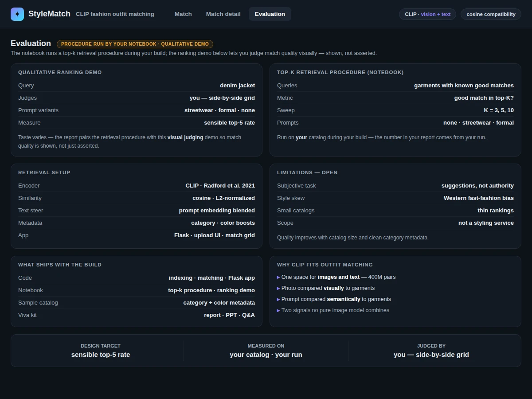The width and height of the screenshot is (532, 399).
Task: Select the Query row showing denim jacket
Action: coord(137,86)
